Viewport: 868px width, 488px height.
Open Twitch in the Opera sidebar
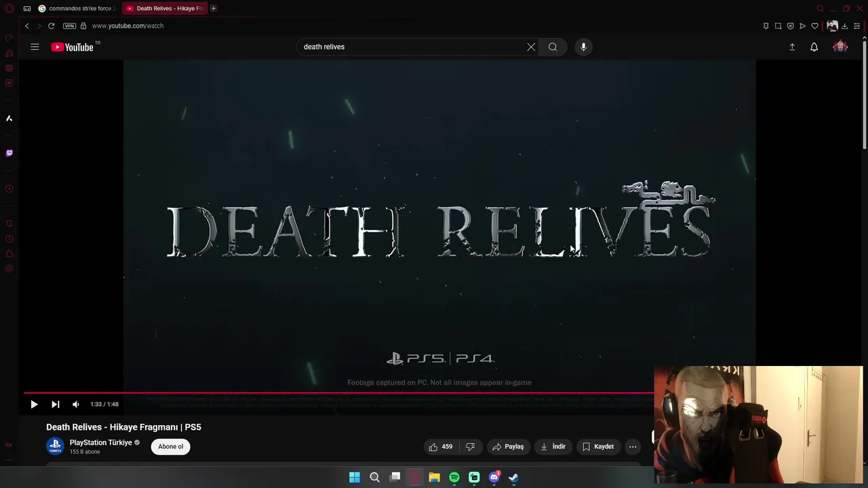coord(9,153)
